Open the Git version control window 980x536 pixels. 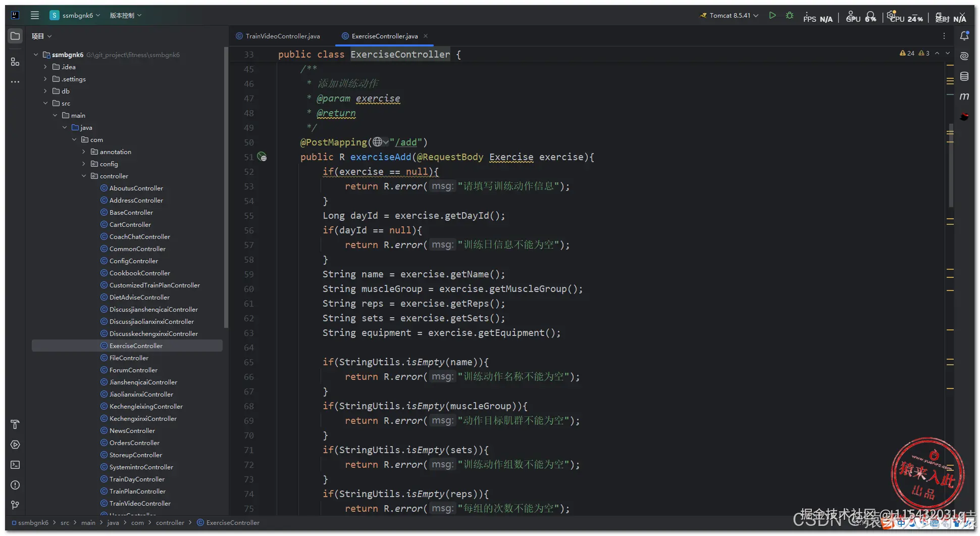tap(15, 505)
